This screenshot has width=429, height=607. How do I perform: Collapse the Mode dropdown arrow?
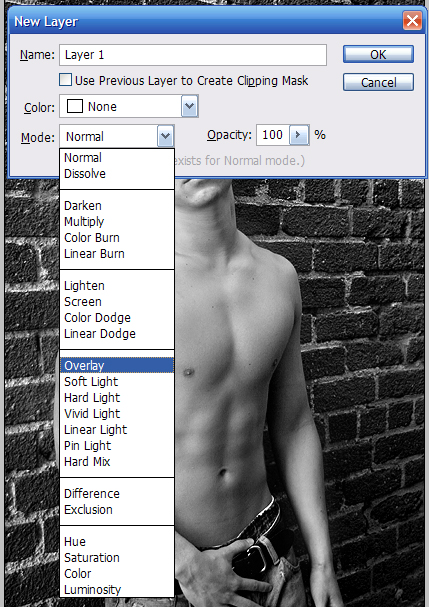pyautogui.click(x=165, y=136)
